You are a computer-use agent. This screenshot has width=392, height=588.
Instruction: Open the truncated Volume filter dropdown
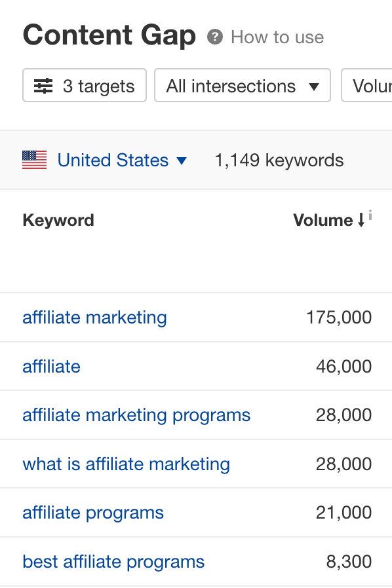tap(374, 85)
